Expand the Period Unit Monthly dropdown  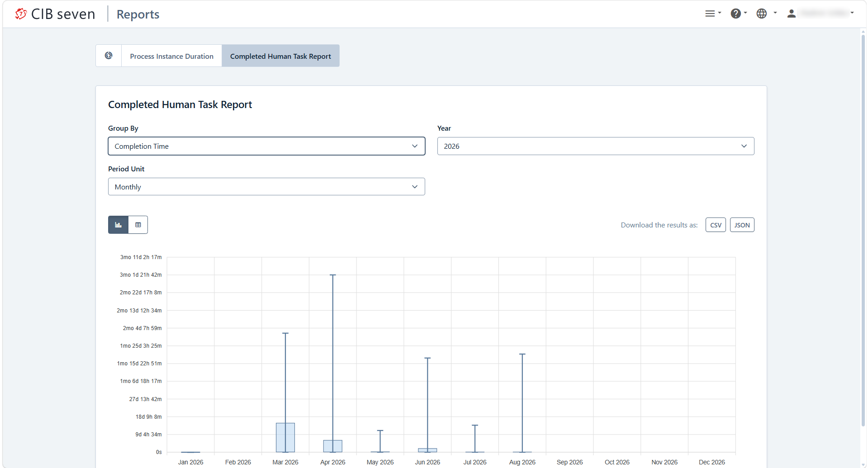[266, 187]
